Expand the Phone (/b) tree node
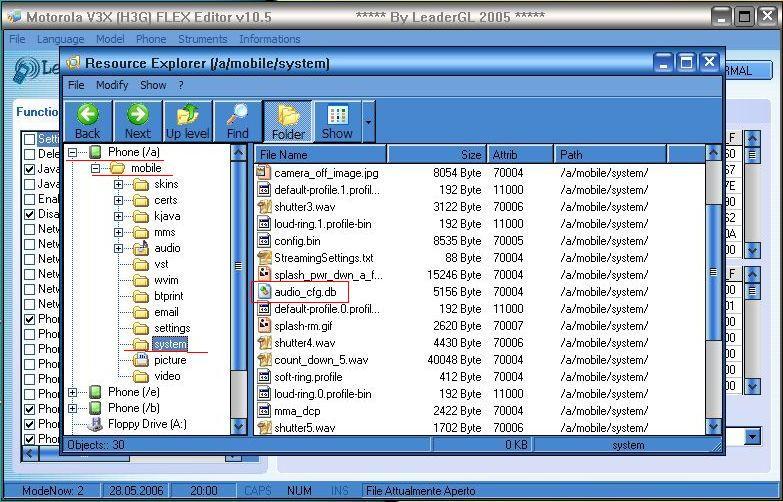The height and width of the screenshot is (502, 783). point(72,408)
